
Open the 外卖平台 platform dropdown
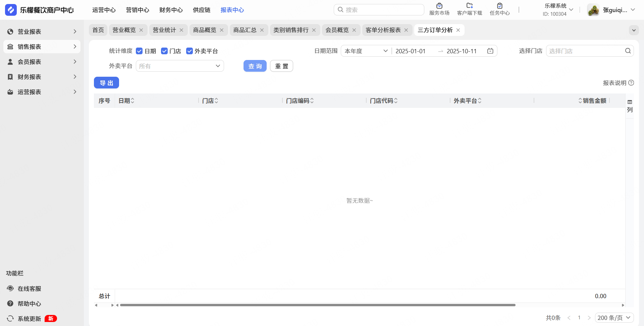coord(180,66)
